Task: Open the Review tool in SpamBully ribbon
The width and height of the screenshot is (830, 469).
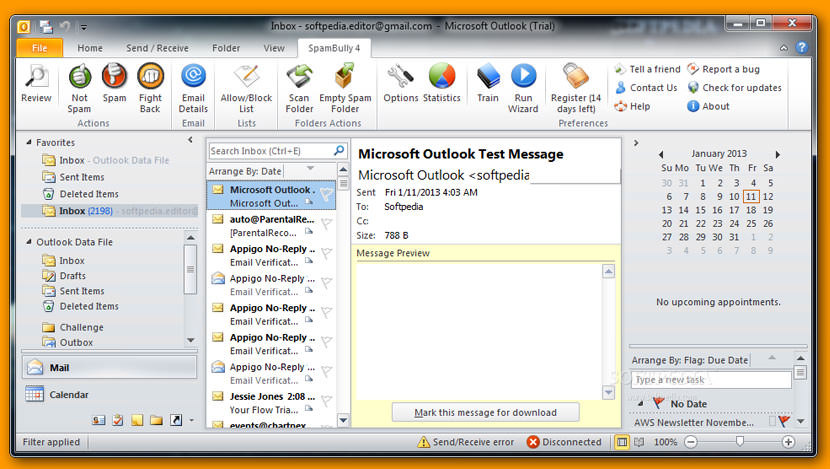Action: click(x=37, y=83)
